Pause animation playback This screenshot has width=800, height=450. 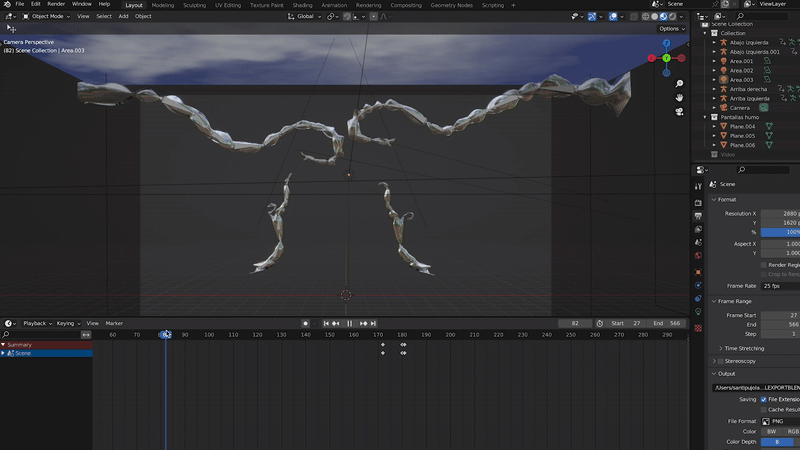[x=349, y=323]
